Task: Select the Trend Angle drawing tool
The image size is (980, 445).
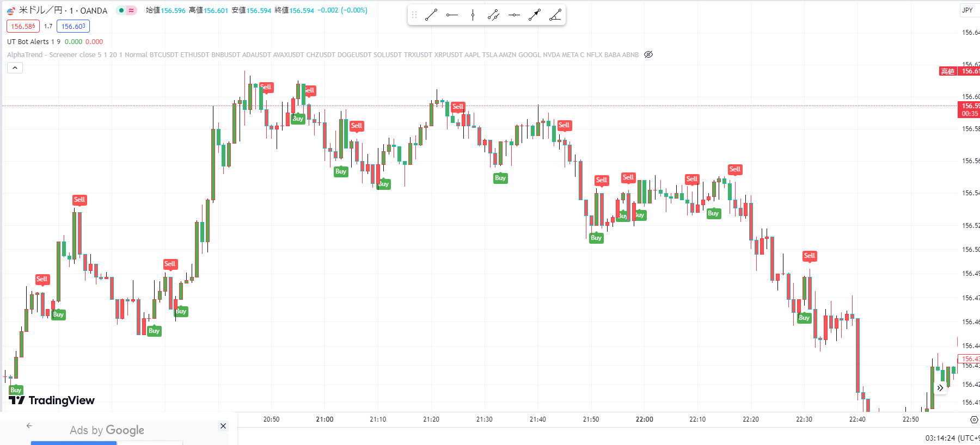Action: pos(555,15)
